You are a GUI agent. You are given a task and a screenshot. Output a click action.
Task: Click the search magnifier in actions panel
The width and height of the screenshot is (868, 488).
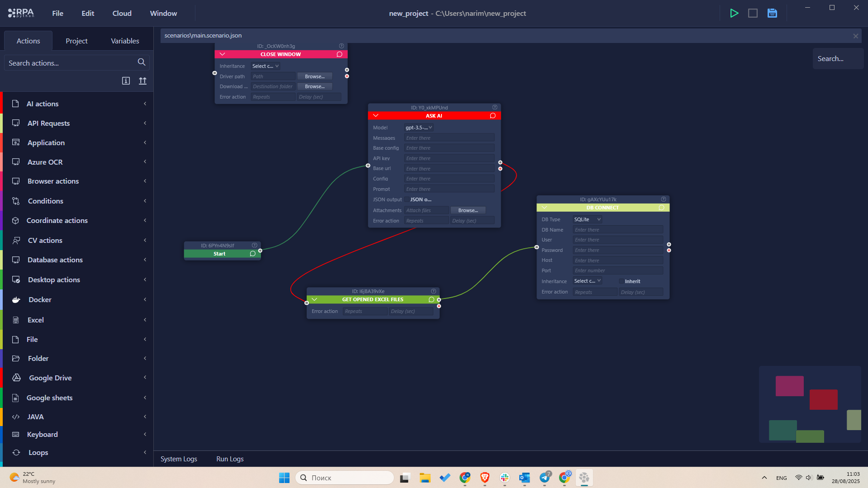coord(142,62)
